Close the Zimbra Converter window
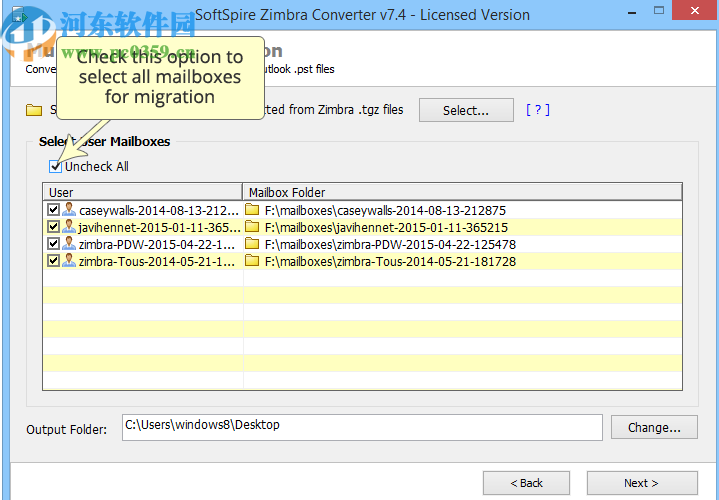719x500 pixels. click(695, 11)
